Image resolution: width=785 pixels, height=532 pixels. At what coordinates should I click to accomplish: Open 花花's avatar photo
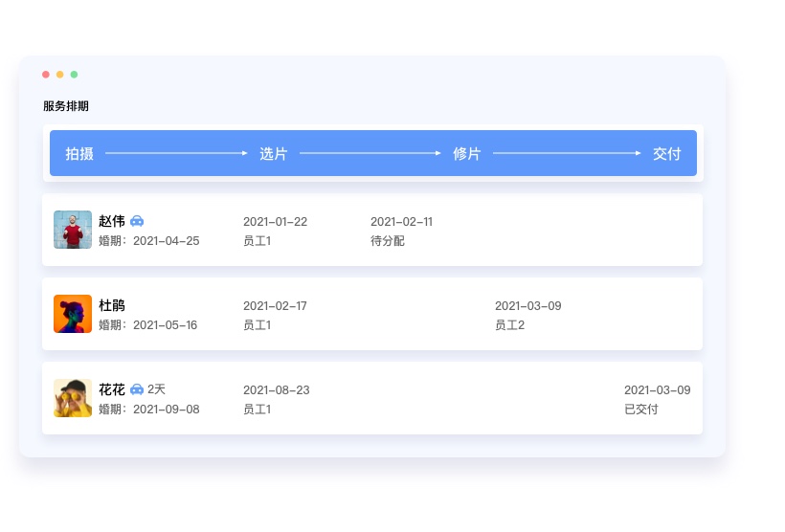pos(73,398)
